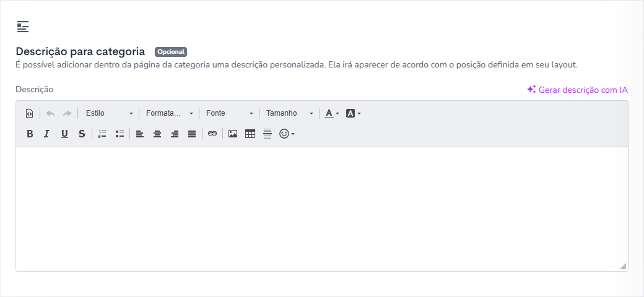Toggle strikethrough formatting

82,134
